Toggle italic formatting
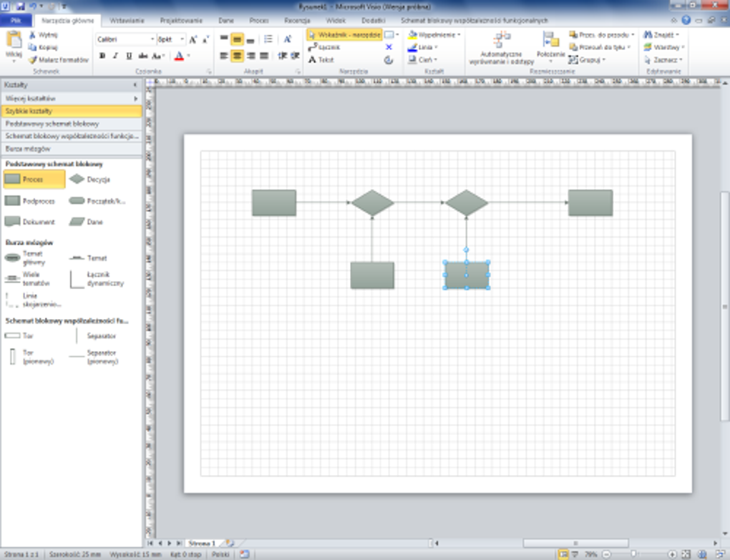The width and height of the screenshot is (730, 560). pyautogui.click(x=115, y=56)
